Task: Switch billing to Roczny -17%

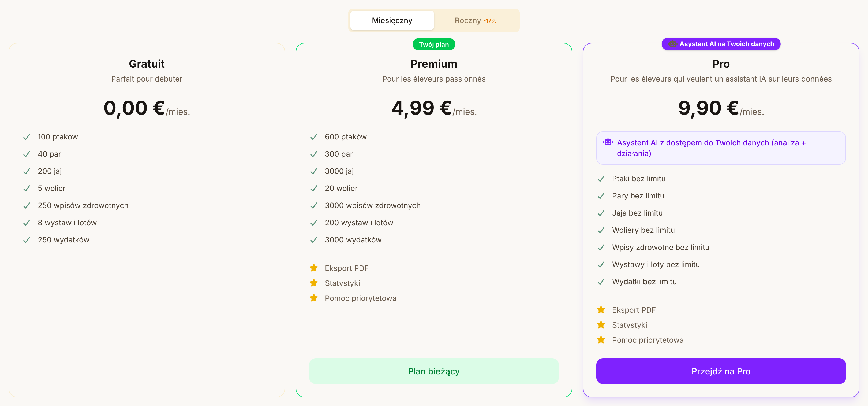Action: click(x=476, y=21)
